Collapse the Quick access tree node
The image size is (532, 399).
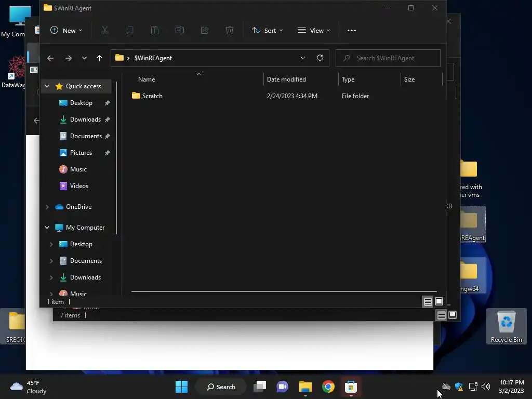[47, 86]
